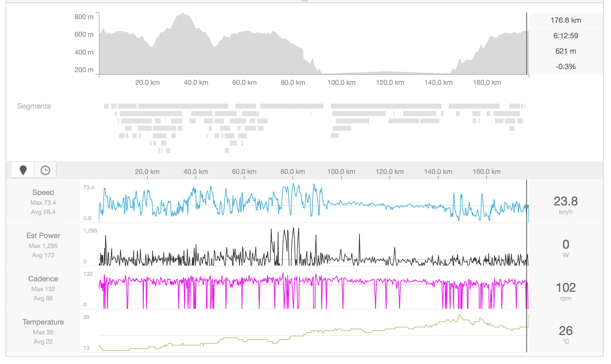Click the 621 m elevation readout
The image size is (611, 364).
[x=566, y=51]
